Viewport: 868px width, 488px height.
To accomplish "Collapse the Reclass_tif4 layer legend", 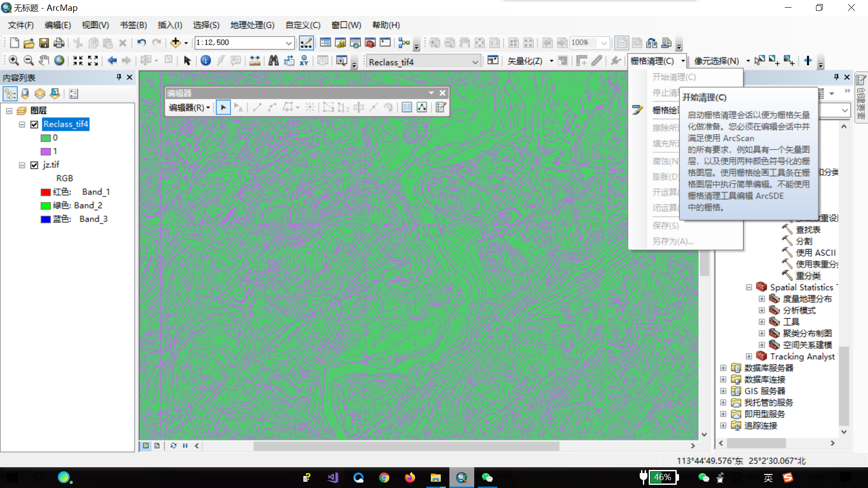I will pos(22,125).
